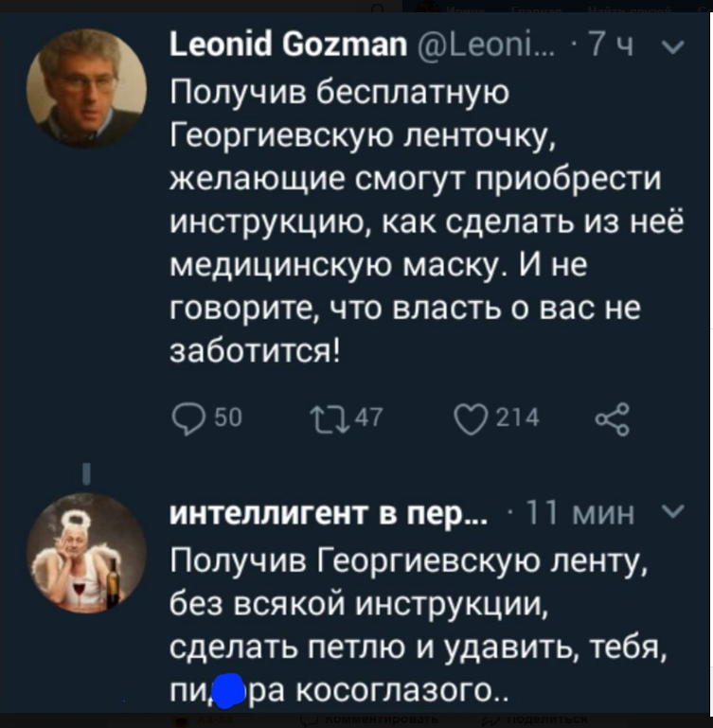
Task: Open profile of интеллигент в пер...
Action: (329, 514)
